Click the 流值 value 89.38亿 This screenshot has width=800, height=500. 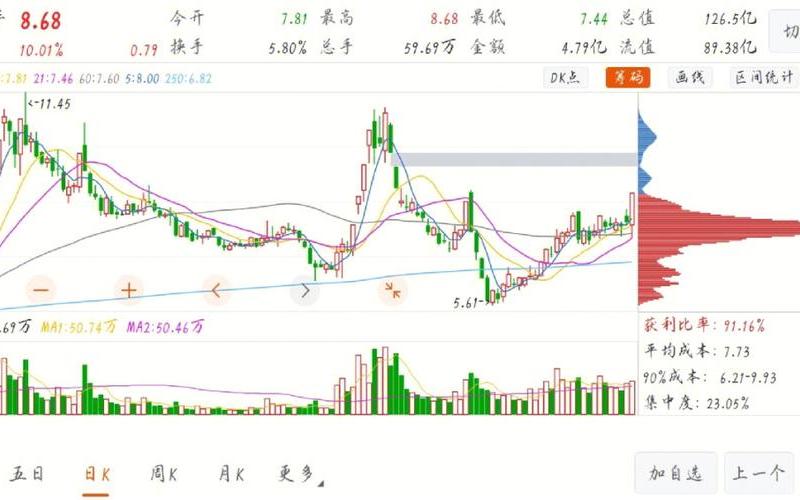coord(730,48)
